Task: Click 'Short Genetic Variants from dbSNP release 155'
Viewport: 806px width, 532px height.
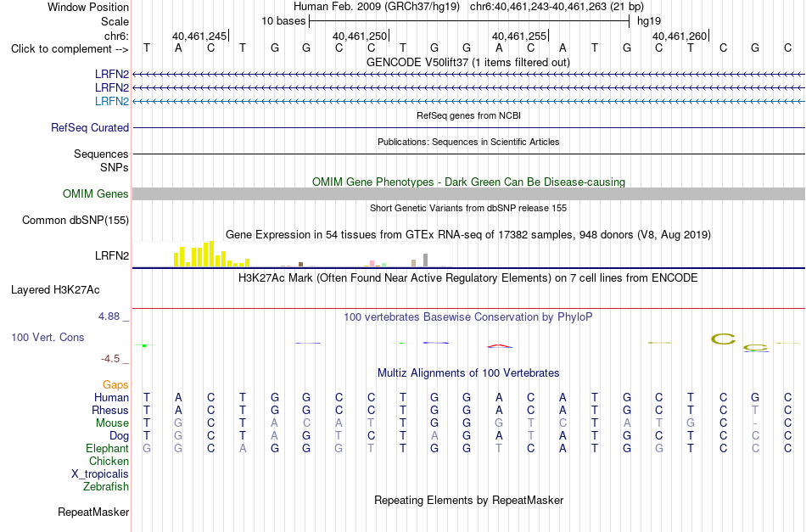Action: tap(468, 208)
